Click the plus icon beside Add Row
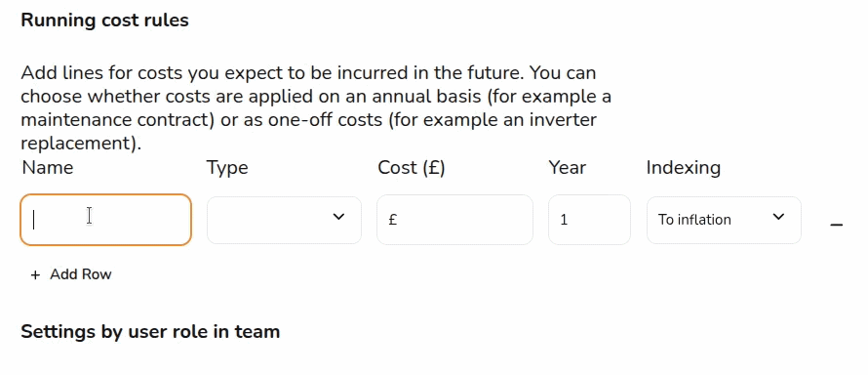This screenshot has width=868, height=375. 35,274
